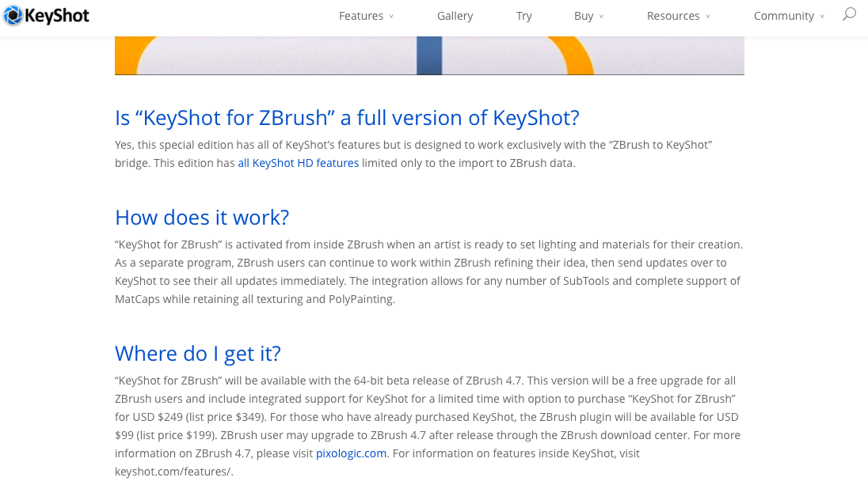This screenshot has height=485, width=868.
Task: Expand the chevron next to Community
Action: coord(822,17)
